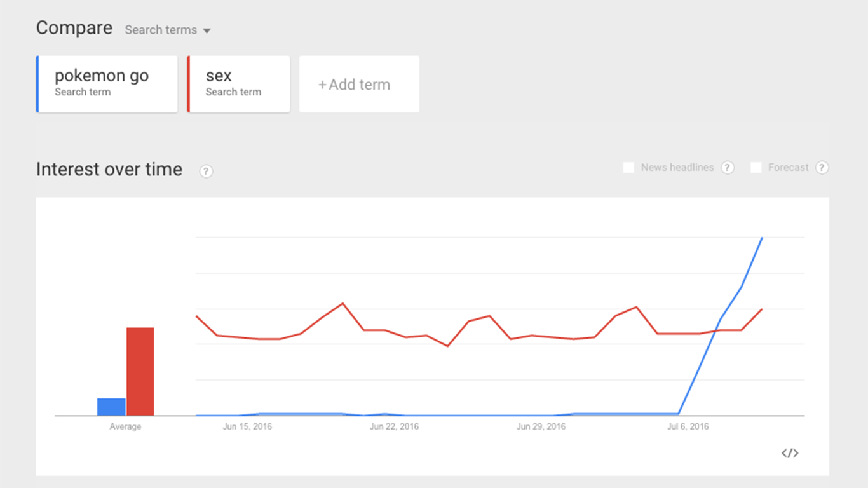
Task: Click the red average bar
Action: (140, 372)
